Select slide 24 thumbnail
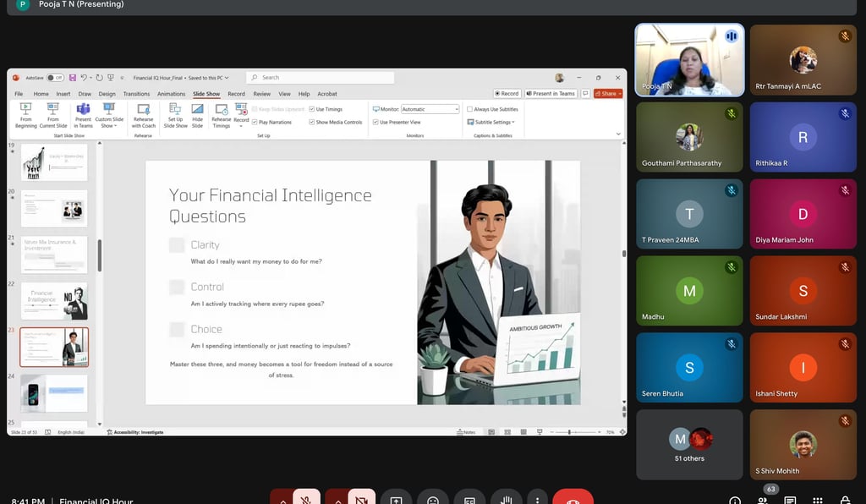 tap(54, 393)
